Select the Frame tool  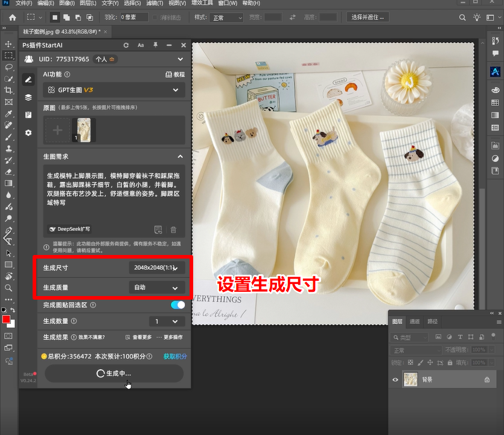pos(8,102)
